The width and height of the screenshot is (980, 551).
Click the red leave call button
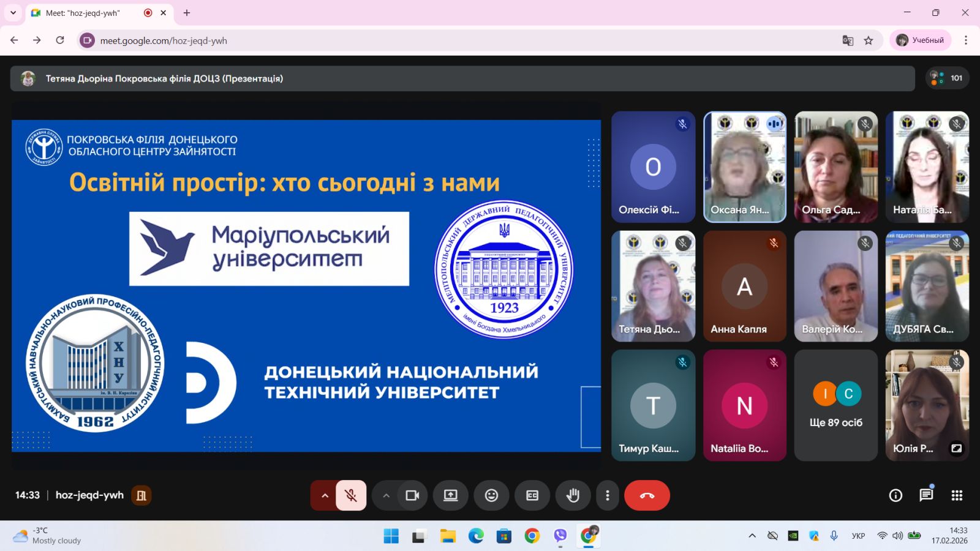(x=647, y=495)
